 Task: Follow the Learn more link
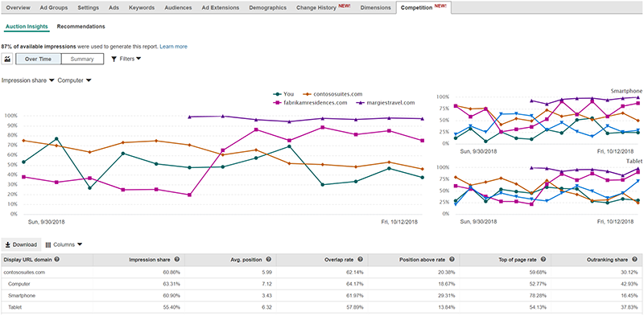point(173,47)
